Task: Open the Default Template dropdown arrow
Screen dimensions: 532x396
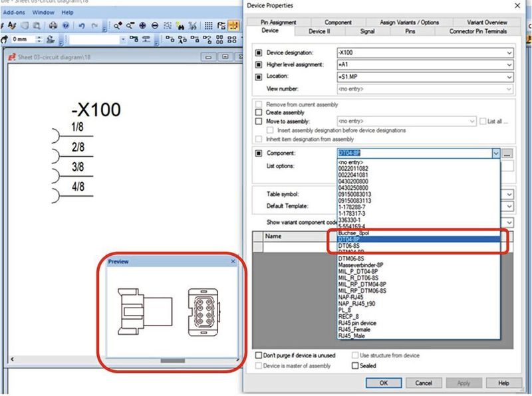Action: click(509, 206)
